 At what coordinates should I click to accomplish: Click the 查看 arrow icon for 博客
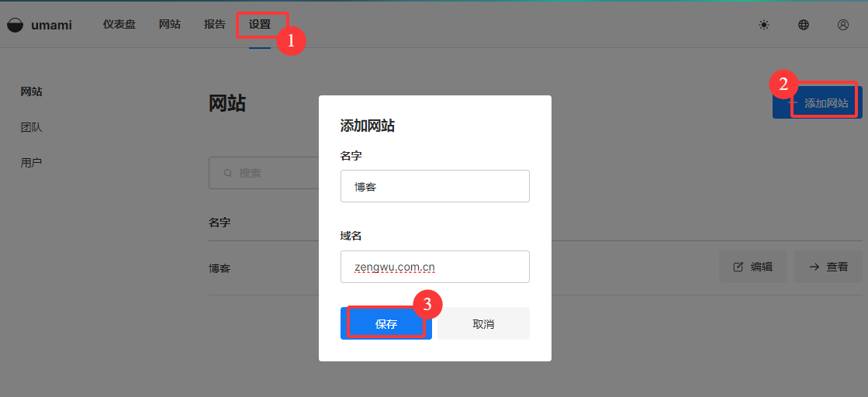814,267
